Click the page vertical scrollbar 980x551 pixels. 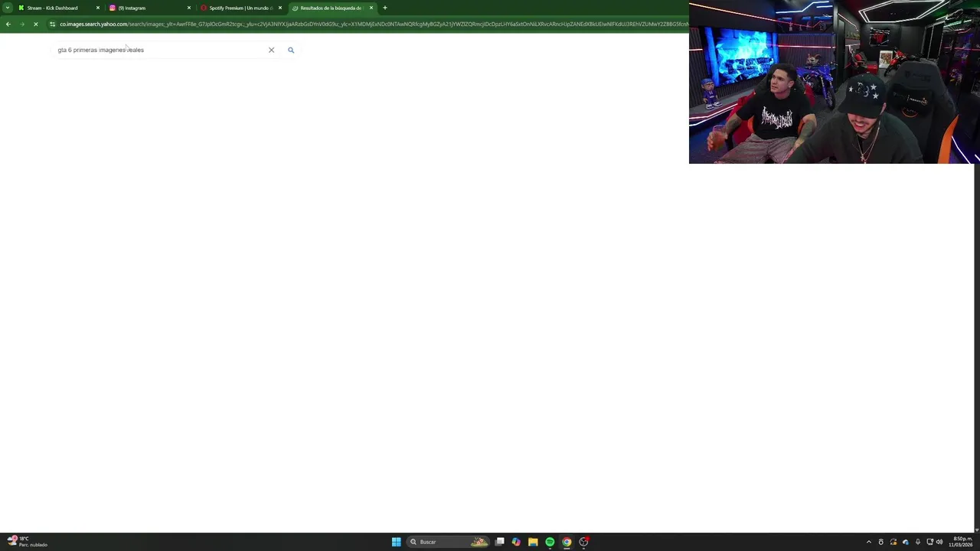point(976,348)
